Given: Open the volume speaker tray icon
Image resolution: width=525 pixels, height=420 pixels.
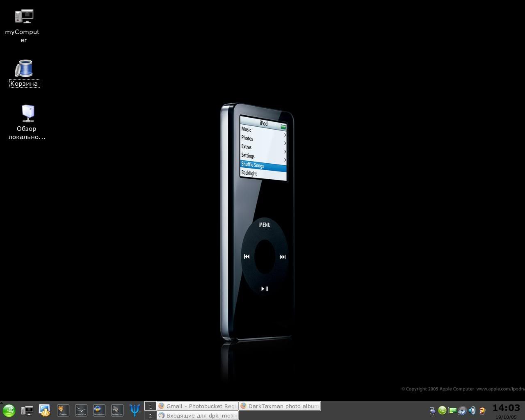Looking at the screenshot, I should tap(472, 410).
